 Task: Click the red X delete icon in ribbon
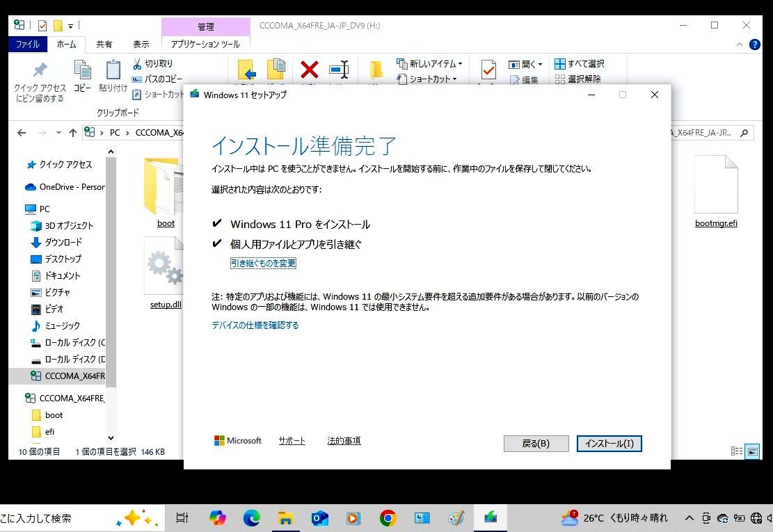[310, 70]
